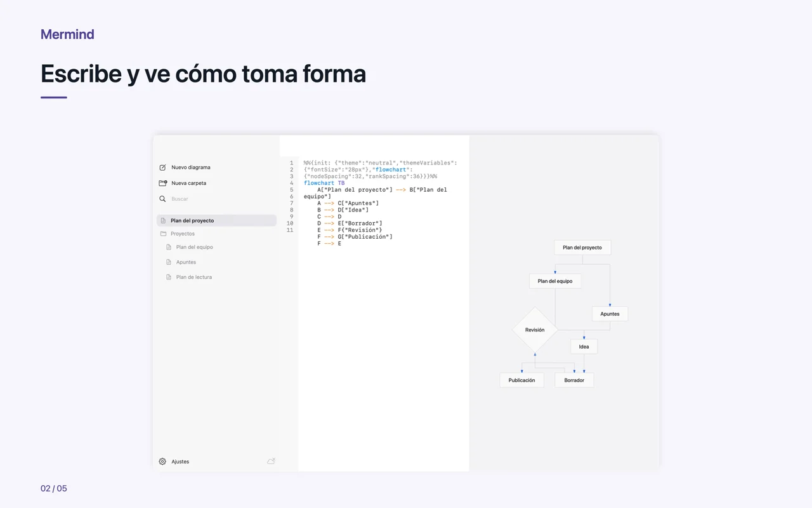Click the code line D --> E["Borrador"]
This screenshot has height=508, width=812.
350,224
